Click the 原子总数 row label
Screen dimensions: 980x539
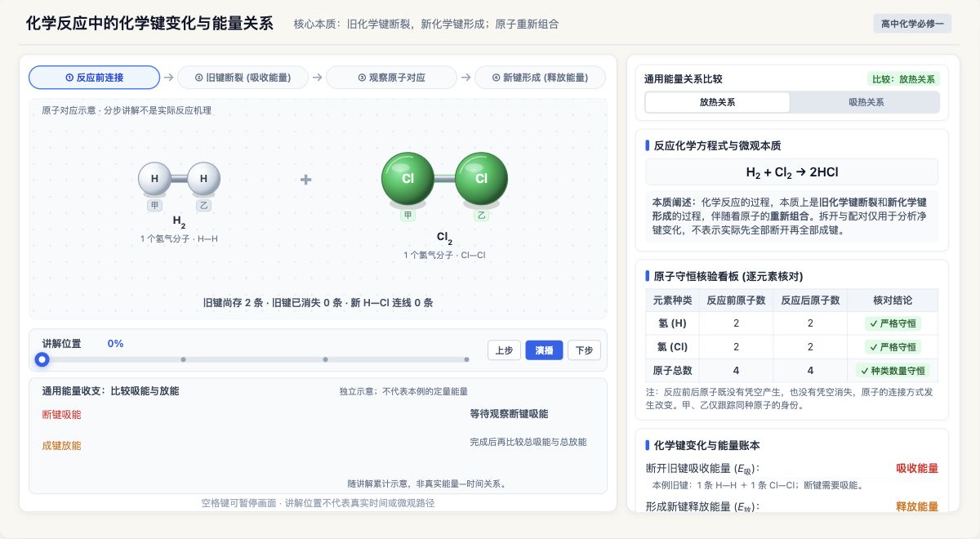[673, 371]
